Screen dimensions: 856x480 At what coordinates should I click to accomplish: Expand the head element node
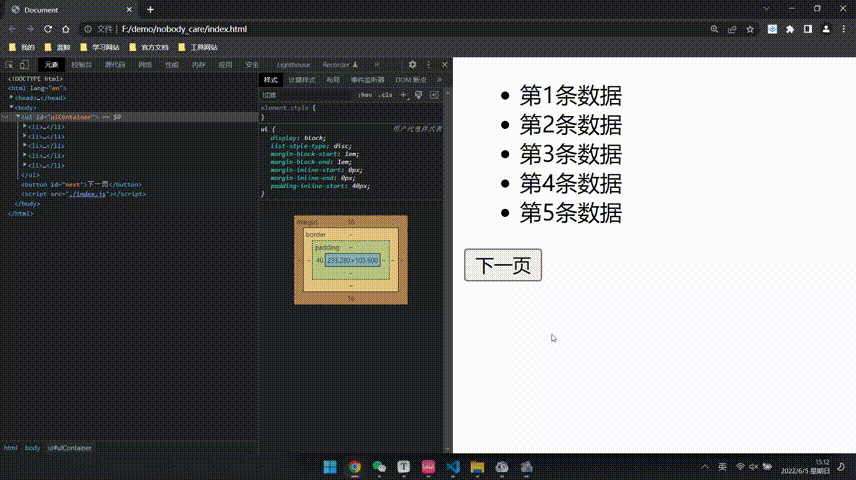pyautogui.click(x=12, y=98)
